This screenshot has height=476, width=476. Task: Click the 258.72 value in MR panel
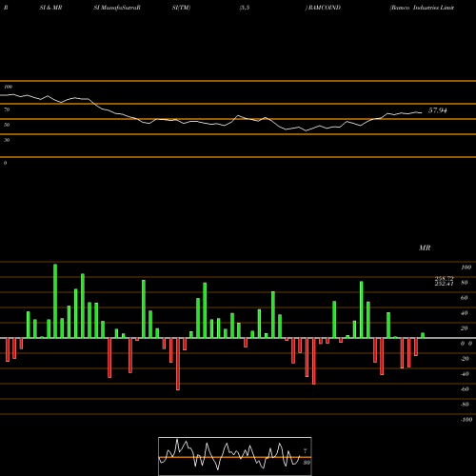tap(444, 278)
